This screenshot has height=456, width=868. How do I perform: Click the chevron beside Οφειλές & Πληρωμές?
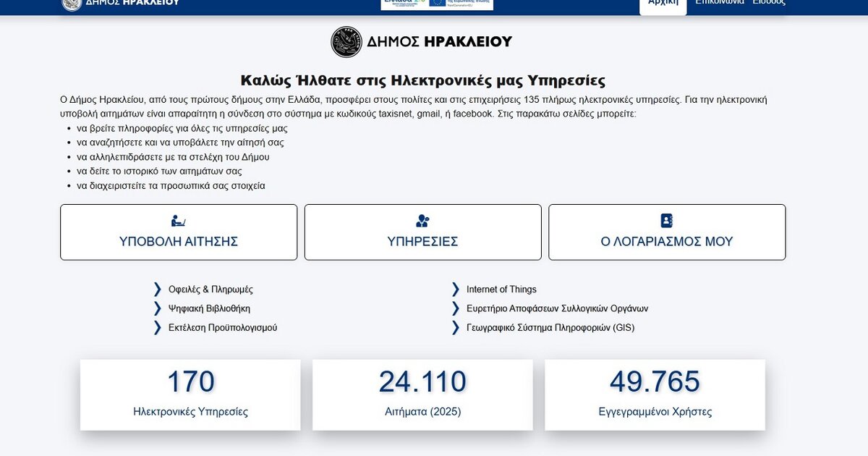click(x=157, y=290)
